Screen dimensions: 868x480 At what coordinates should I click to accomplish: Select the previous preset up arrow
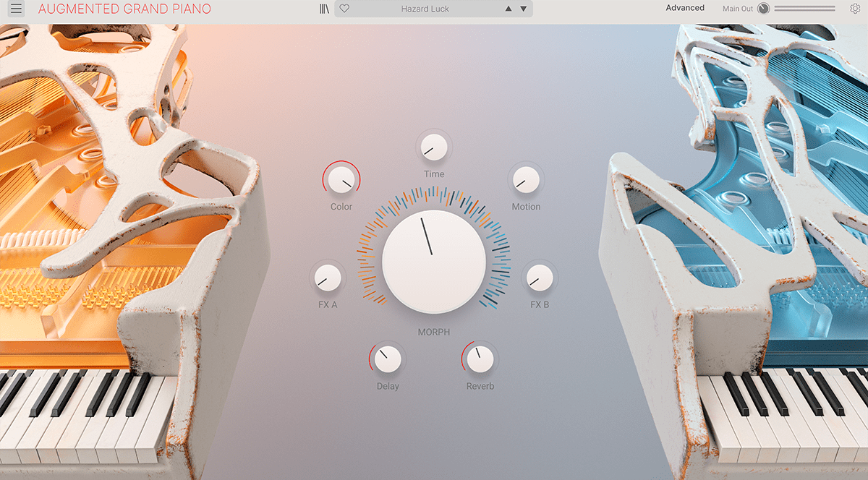point(508,9)
